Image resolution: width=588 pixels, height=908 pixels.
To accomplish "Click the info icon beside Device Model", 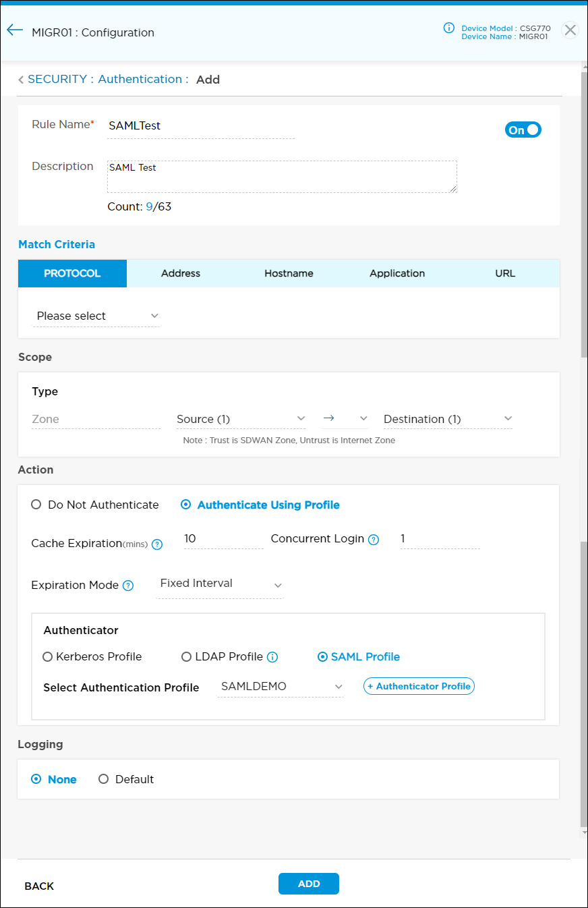I will point(449,28).
